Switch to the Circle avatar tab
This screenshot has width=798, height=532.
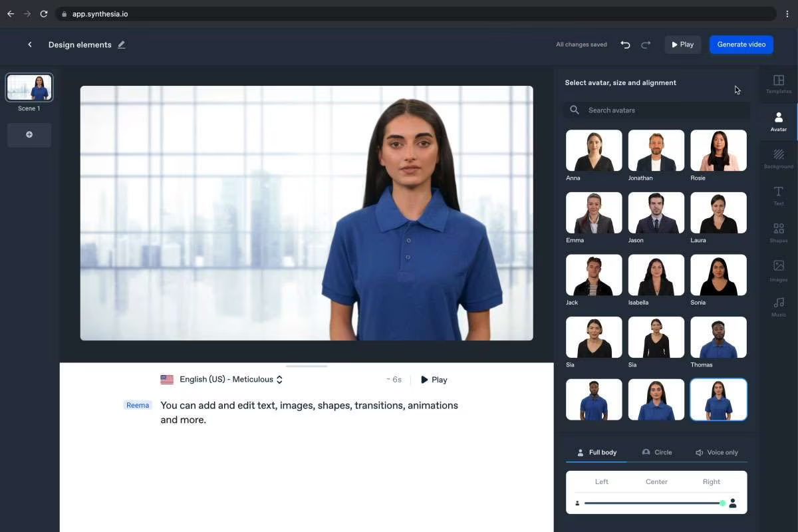pos(657,452)
